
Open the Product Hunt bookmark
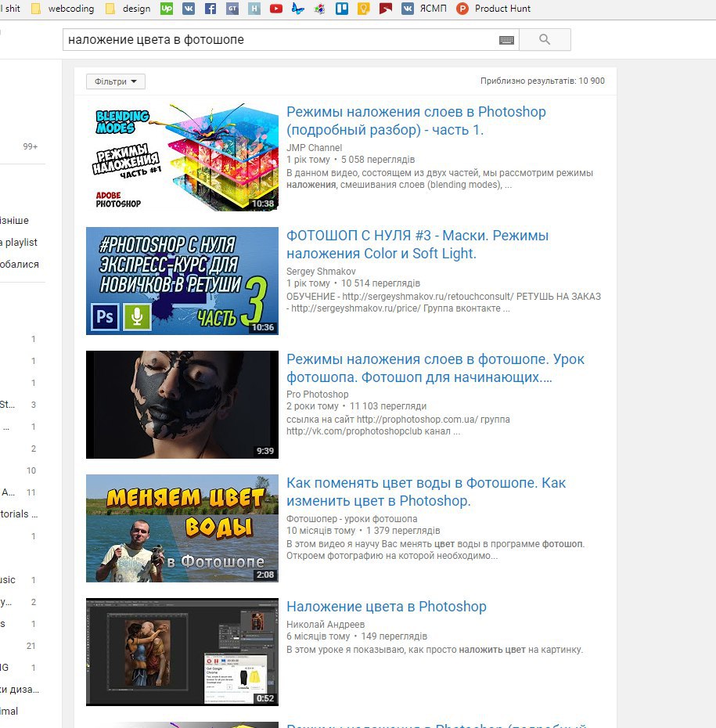[494, 9]
